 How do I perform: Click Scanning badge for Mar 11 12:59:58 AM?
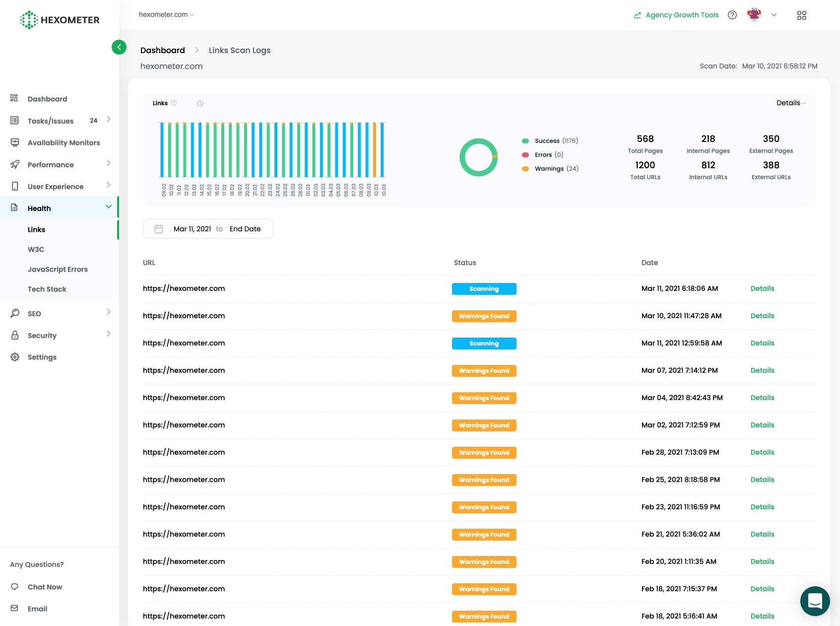pos(484,344)
